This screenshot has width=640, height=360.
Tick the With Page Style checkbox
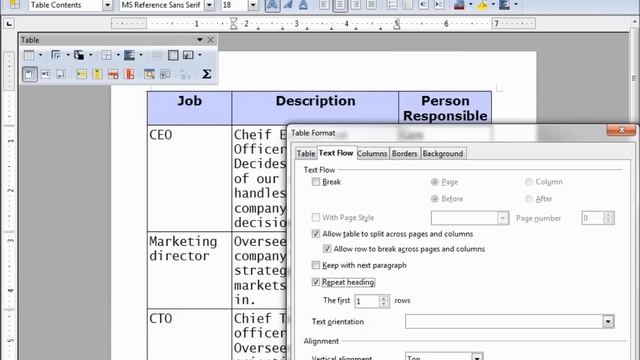pos(316,217)
